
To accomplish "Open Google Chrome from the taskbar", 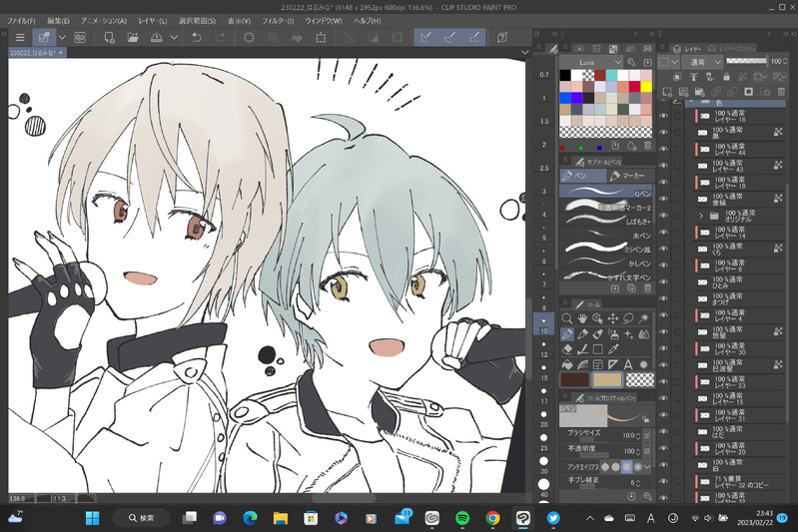I will point(492,518).
